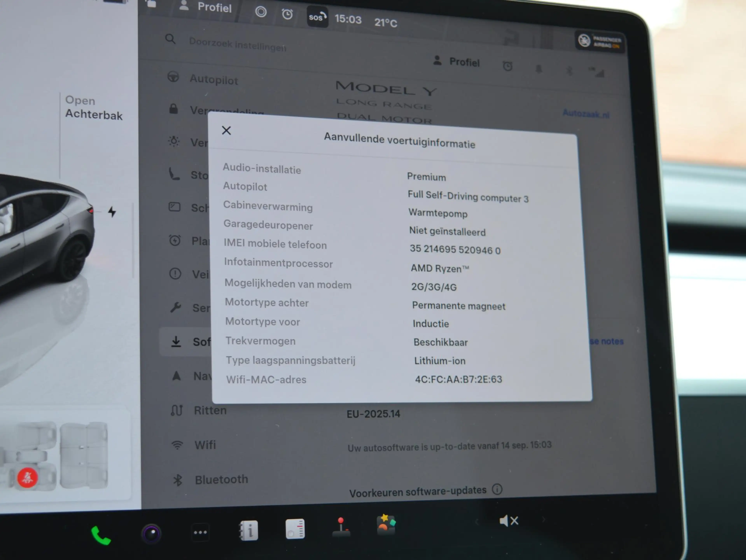This screenshot has height=560, width=746.
Task: Click the seat settings icon
Action: 174,174
